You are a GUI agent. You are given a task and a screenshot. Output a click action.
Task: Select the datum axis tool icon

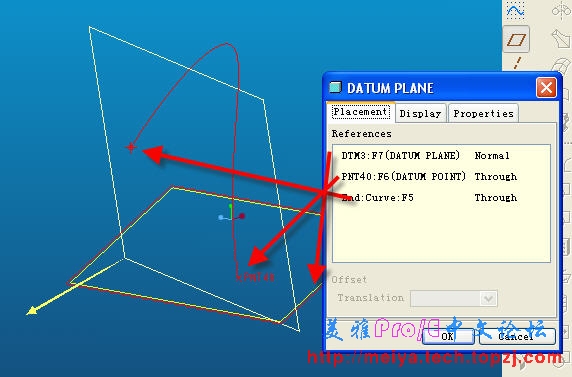pyautogui.click(x=517, y=63)
